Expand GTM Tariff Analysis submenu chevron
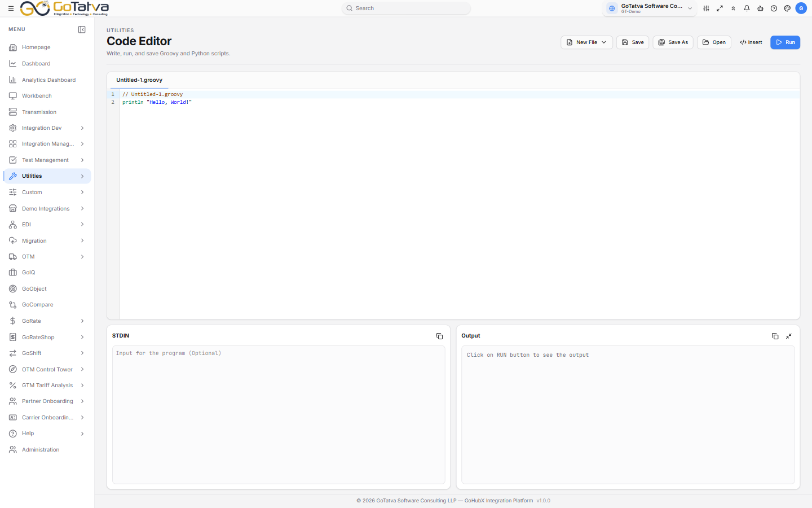812x508 pixels. (82, 386)
